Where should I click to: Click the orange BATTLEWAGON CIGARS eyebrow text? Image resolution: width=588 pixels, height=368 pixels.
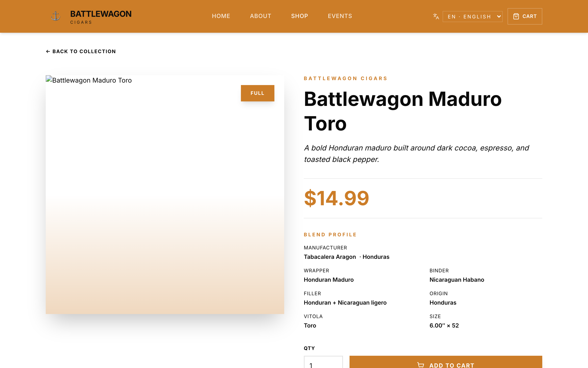[345, 78]
